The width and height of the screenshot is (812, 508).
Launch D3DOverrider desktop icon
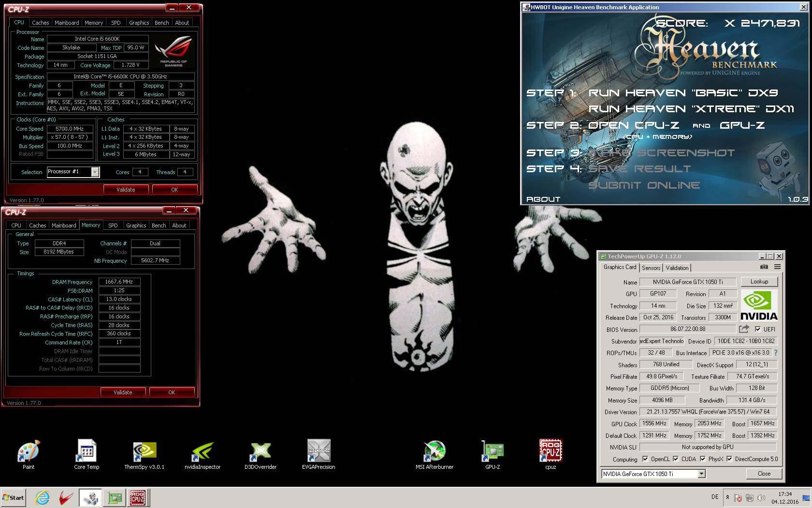261,454
